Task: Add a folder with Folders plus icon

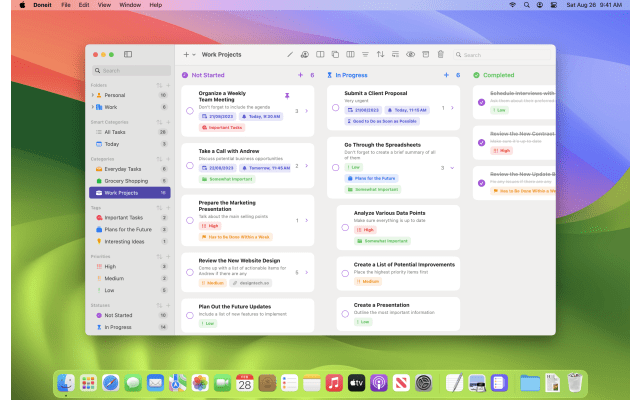Action: point(168,85)
